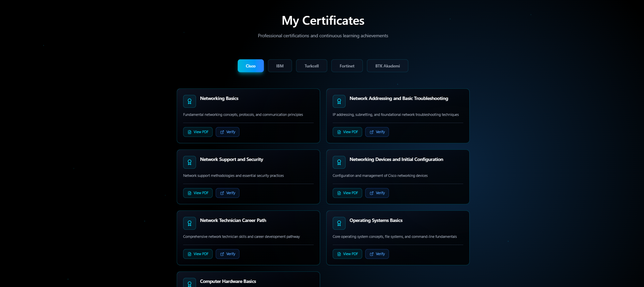
Task: Click the Network Addressing and Basic Troubleshooting title
Action: point(399,98)
